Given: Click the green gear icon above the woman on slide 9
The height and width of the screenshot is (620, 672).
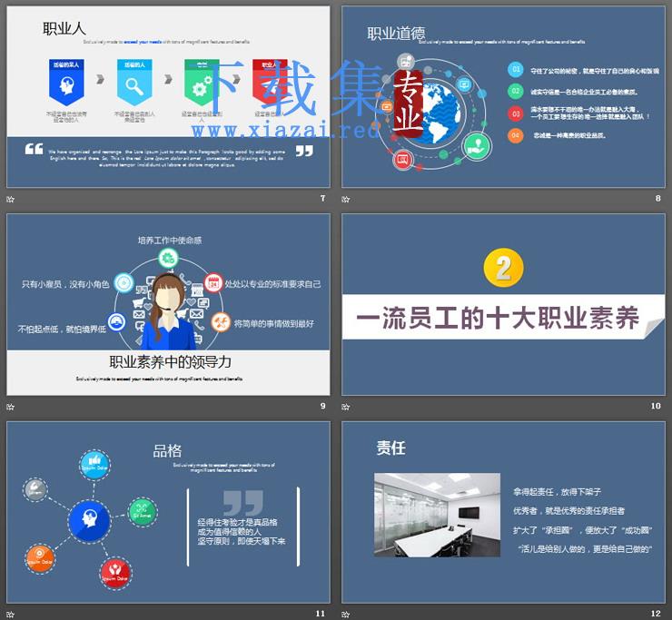Looking at the screenshot, I should 168,258.
